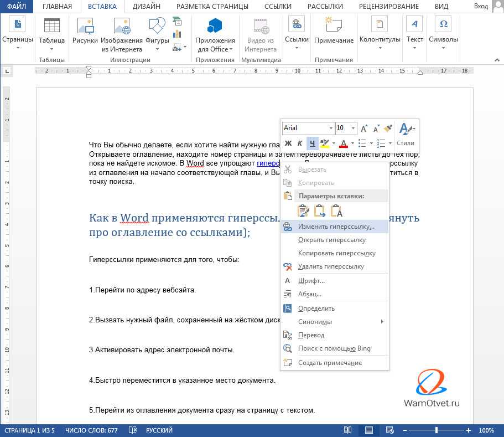
Task: Choose 'Копировать гиперссылку' in context menu
Action: click(x=335, y=253)
